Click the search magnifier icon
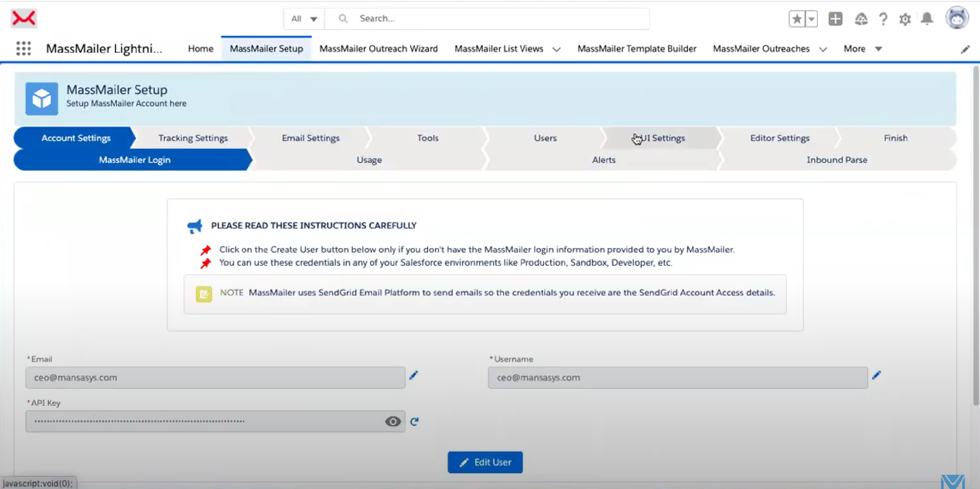The width and height of the screenshot is (980, 489). [x=343, y=18]
